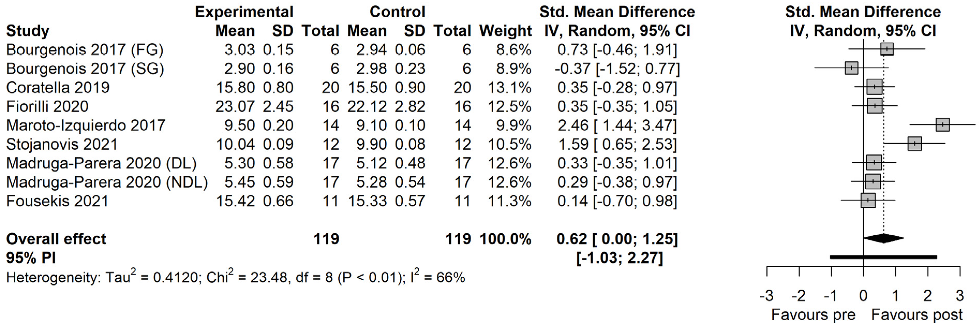Click the overall effect value 0.62 [0.00; 1.25]

(x=617, y=239)
